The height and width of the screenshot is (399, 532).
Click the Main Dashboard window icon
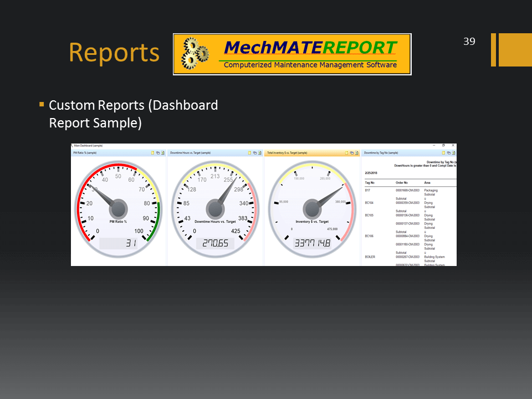point(72,146)
